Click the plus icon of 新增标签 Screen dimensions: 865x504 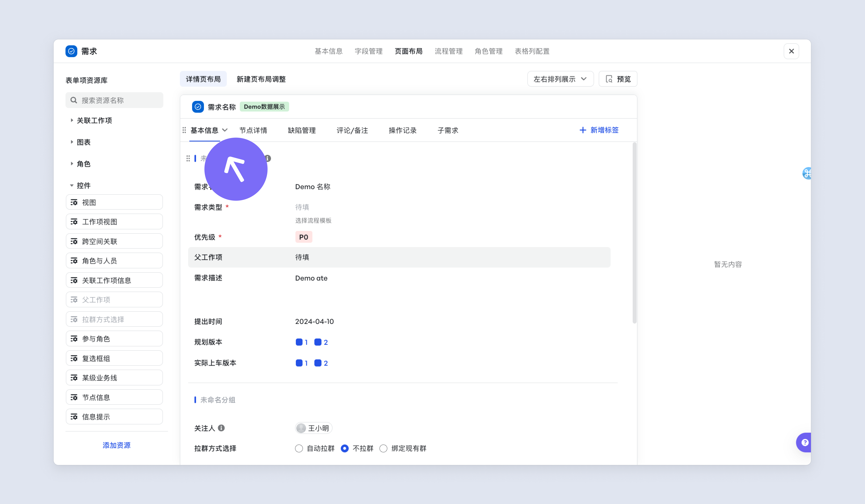(x=583, y=130)
